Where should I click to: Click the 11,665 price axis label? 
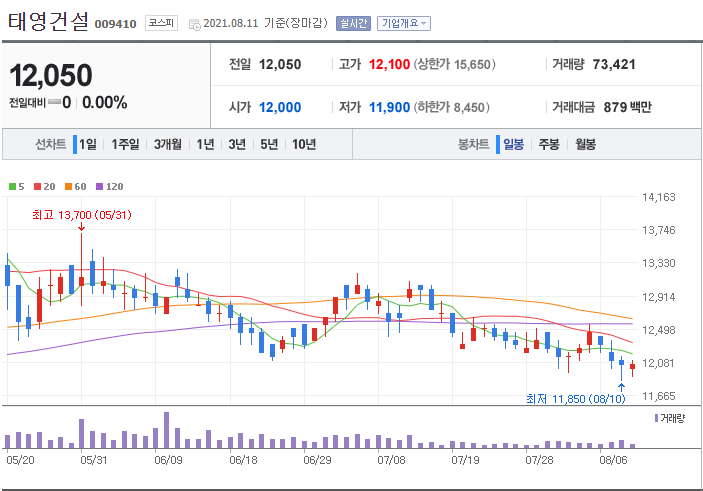(658, 396)
